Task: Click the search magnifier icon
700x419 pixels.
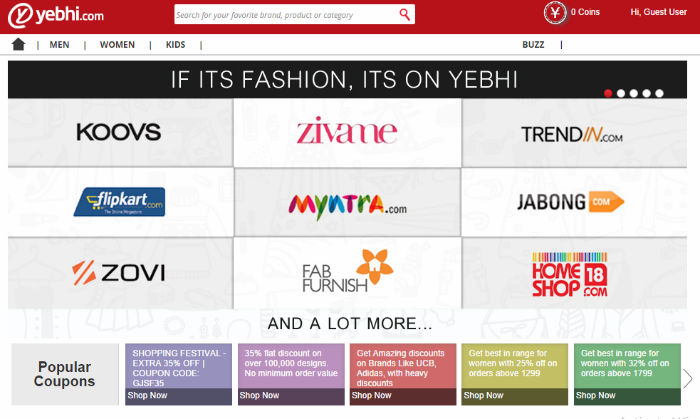Action: click(404, 15)
